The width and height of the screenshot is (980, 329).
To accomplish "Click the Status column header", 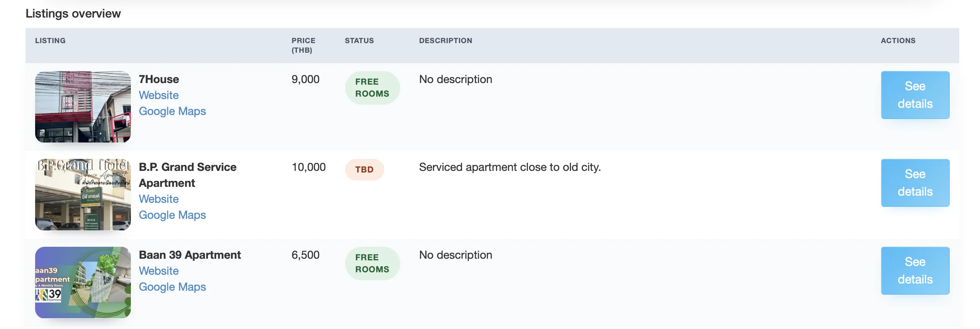I will pos(359,41).
